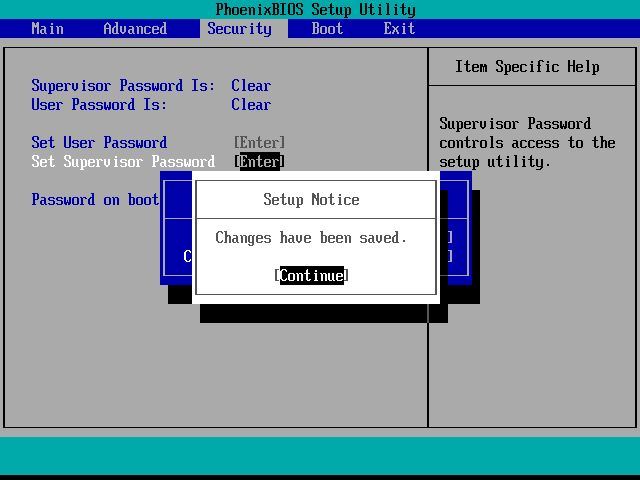Viewport: 640px width, 480px height.
Task: Click the Setup Notice dialog title
Action: (311, 200)
